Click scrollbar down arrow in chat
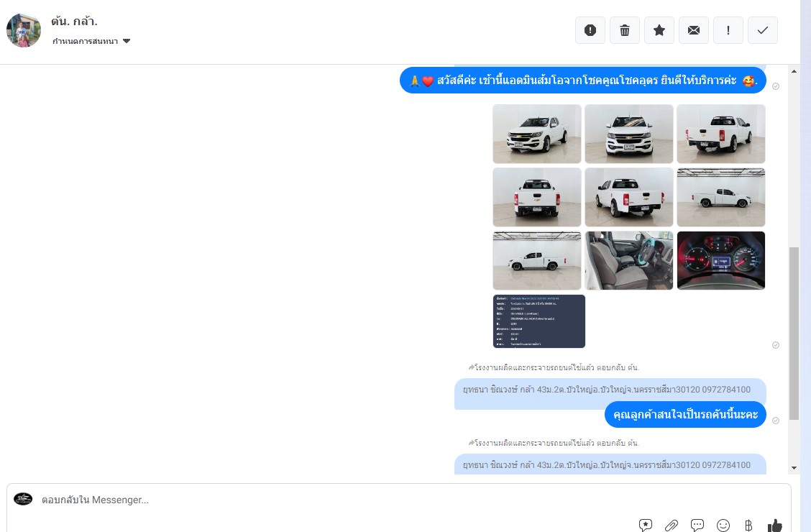811x532 pixels. (794, 468)
